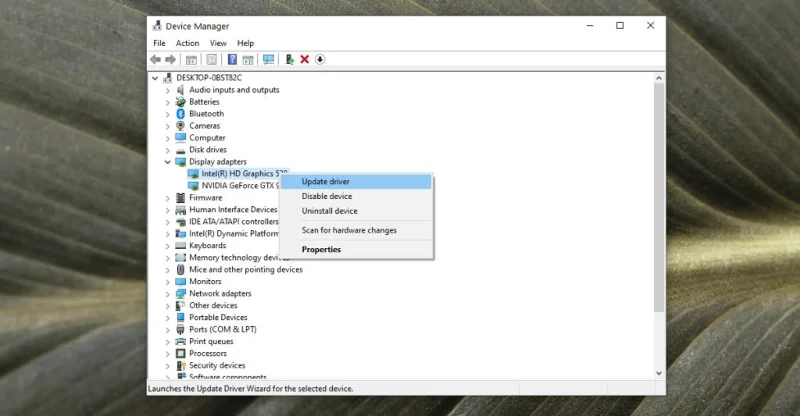Screen dimensions: 800x416
Task: Click the scrollbar down arrow
Action: 659,373
